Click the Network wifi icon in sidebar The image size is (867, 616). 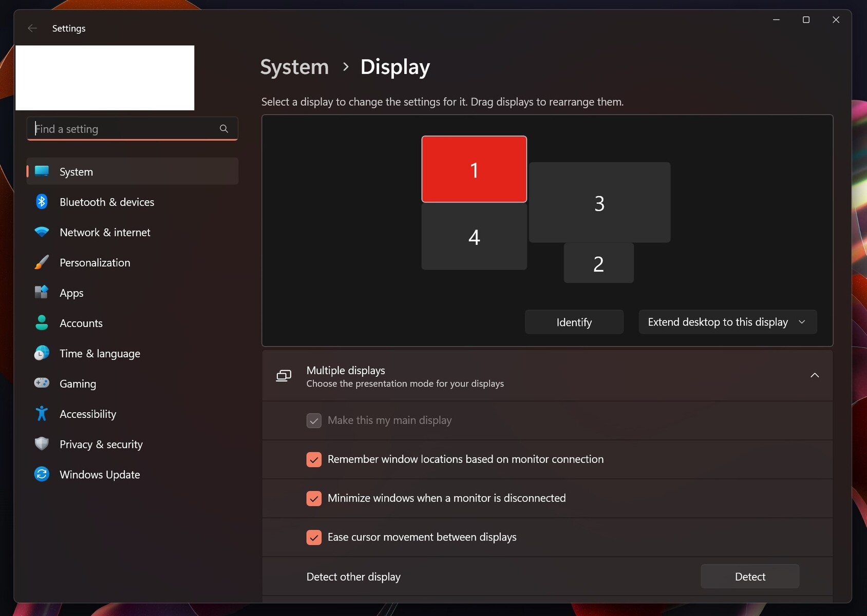pyautogui.click(x=42, y=232)
